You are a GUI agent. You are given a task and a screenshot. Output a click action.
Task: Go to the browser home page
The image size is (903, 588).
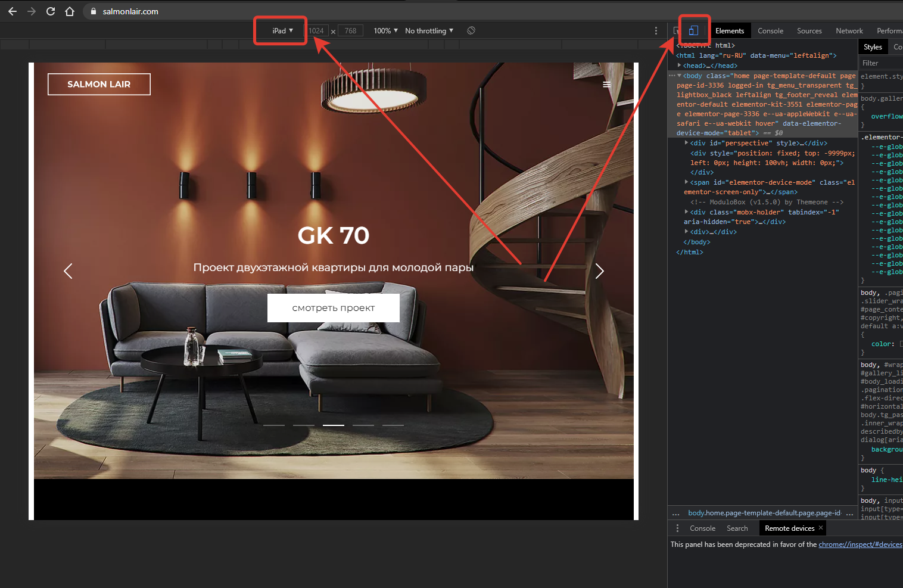click(70, 11)
